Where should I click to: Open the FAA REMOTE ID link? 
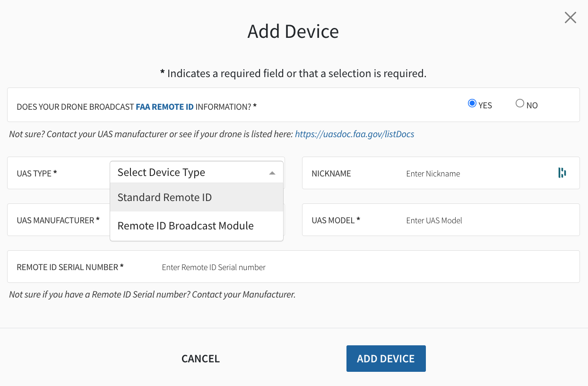point(164,106)
